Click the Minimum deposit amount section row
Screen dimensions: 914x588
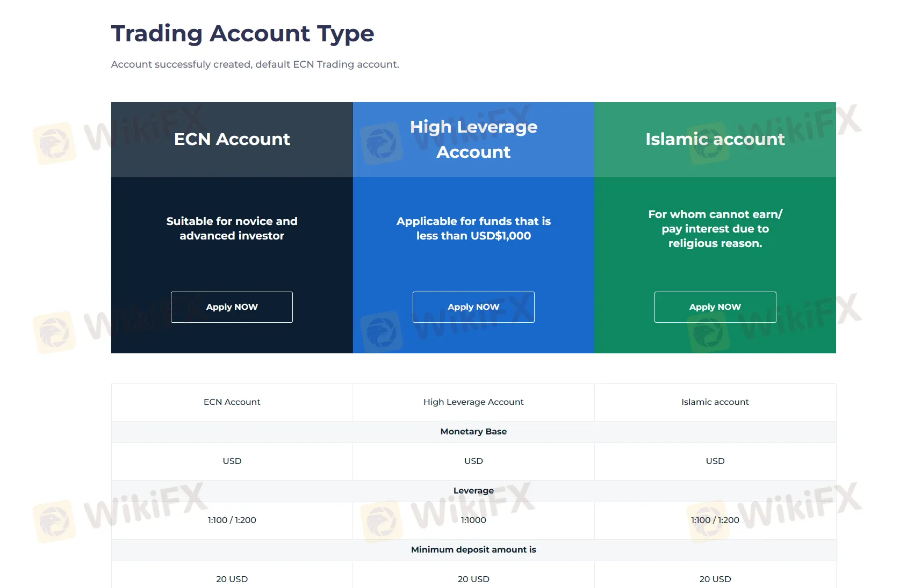coord(473,550)
